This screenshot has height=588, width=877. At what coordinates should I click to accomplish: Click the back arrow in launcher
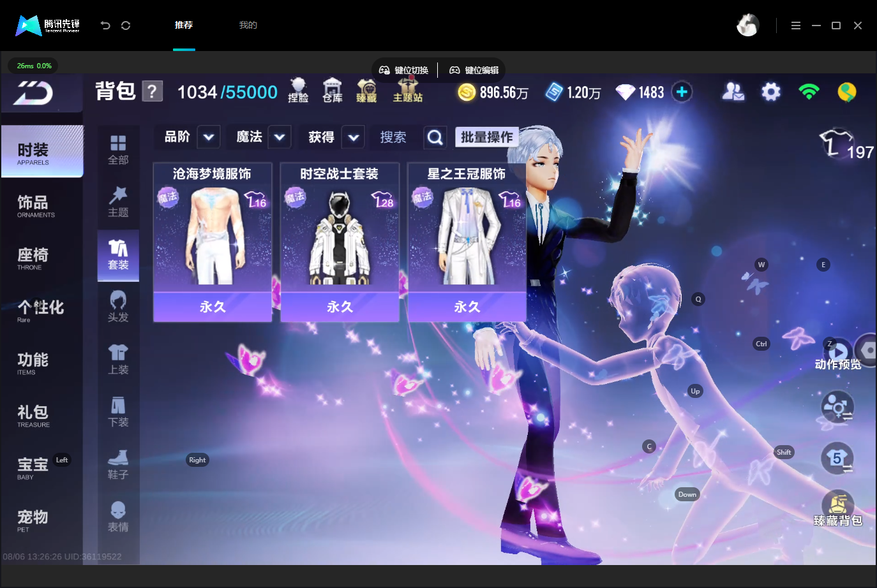105,26
